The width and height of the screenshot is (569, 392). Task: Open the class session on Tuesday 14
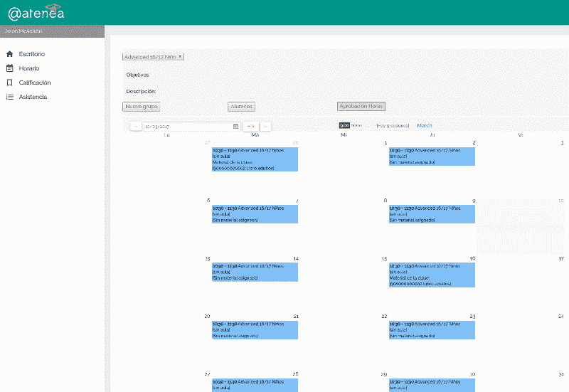click(x=255, y=272)
